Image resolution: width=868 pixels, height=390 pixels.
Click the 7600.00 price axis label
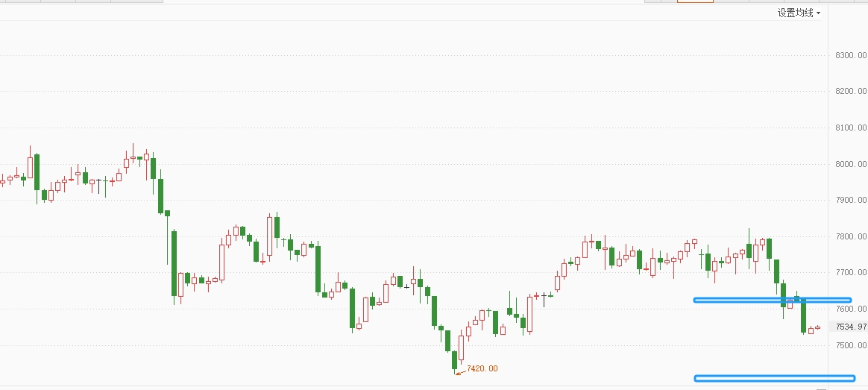click(851, 309)
